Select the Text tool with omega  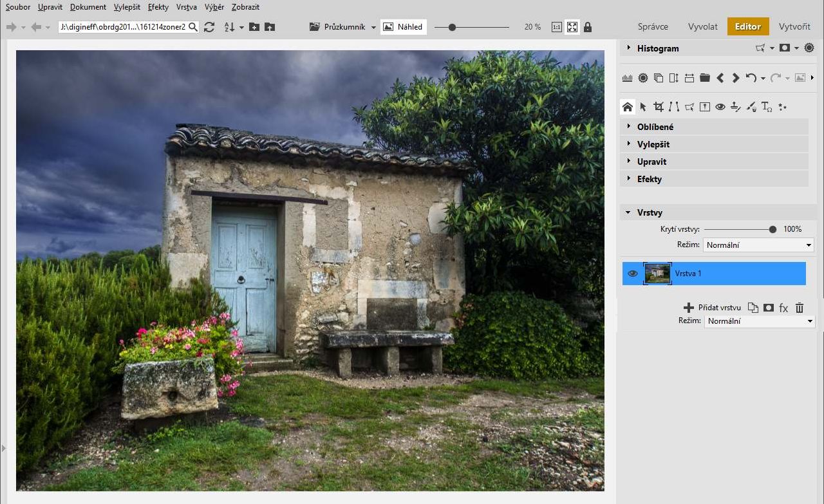pyautogui.click(x=767, y=107)
